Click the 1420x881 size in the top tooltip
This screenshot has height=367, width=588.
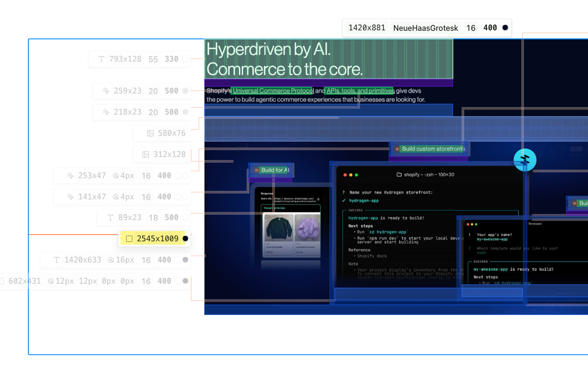(367, 28)
